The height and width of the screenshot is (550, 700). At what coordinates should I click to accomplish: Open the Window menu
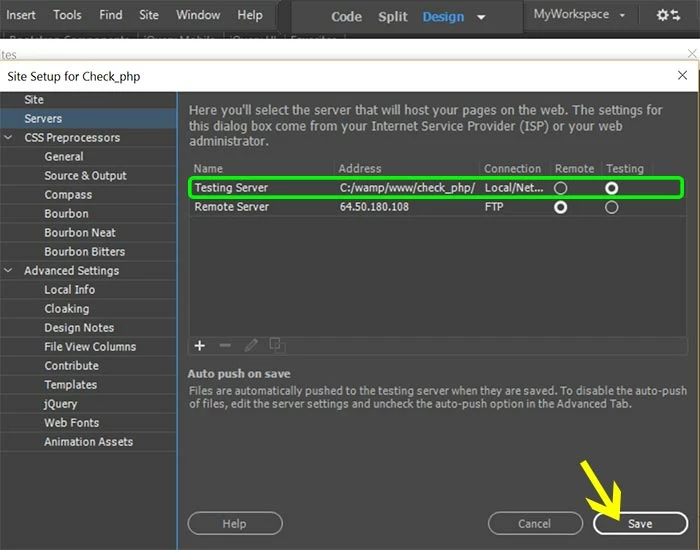pyautogui.click(x=198, y=15)
